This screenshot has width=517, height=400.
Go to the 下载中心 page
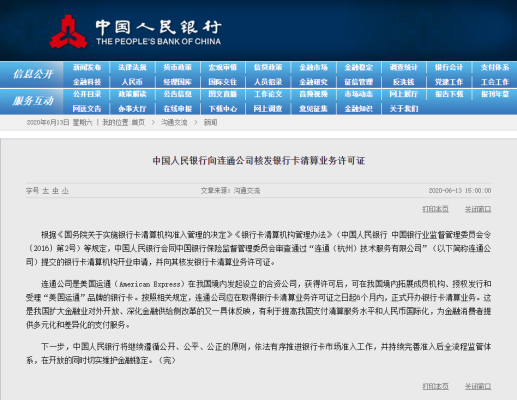(223, 109)
